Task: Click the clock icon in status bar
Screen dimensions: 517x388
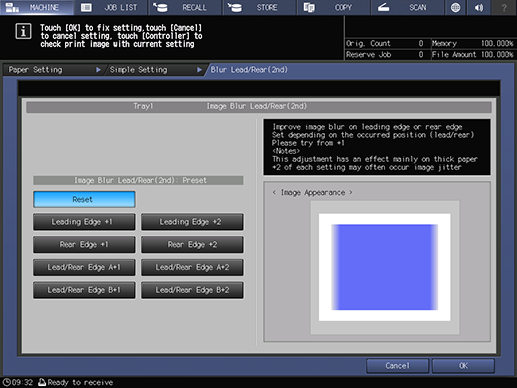Action: 6,382
